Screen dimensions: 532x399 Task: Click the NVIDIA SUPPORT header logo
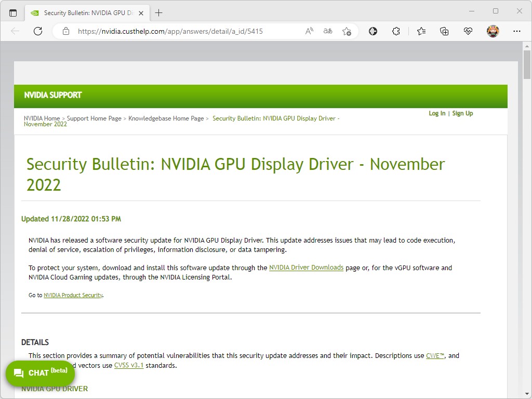pos(53,95)
